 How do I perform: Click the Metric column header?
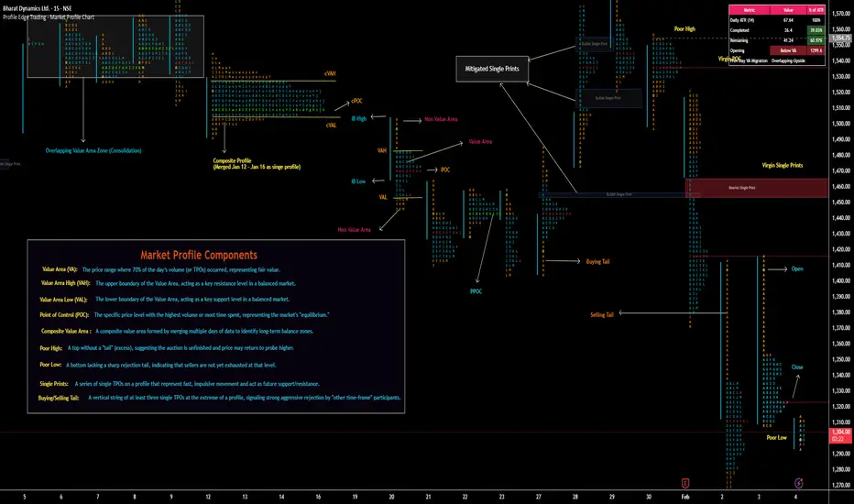point(750,10)
